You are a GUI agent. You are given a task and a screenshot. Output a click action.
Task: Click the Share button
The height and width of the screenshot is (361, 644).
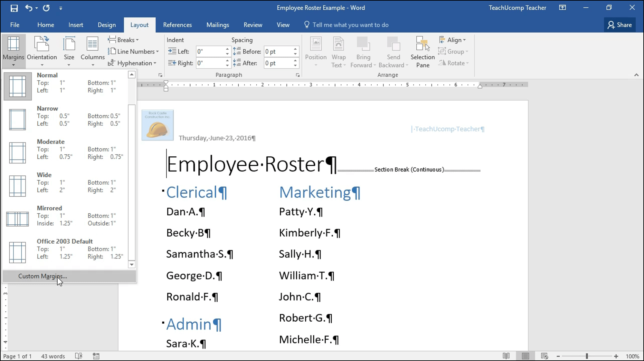pyautogui.click(x=620, y=25)
